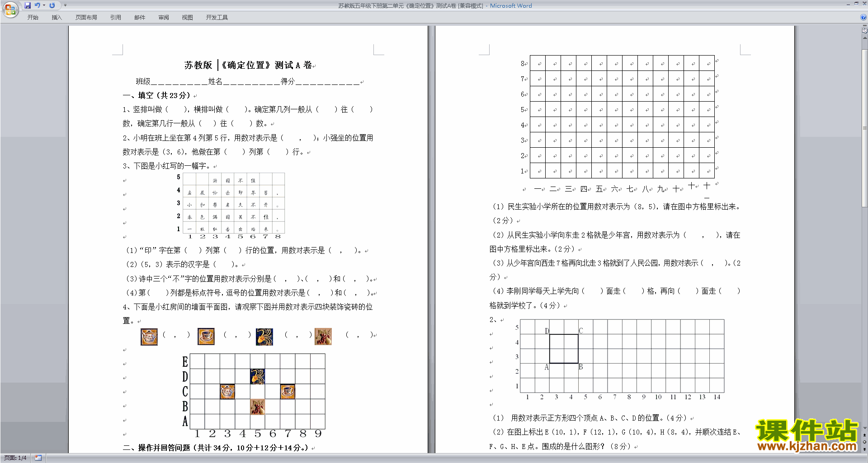Click the fruit tile inside the wall grid

pyautogui.click(x=258, y=407)
